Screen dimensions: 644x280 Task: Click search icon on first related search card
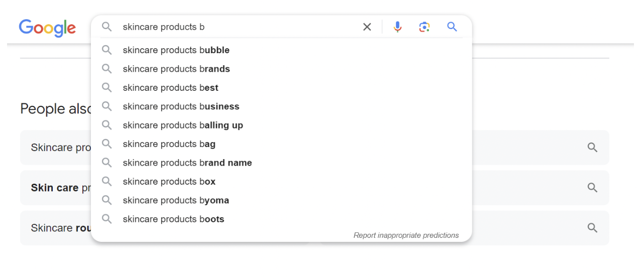click(x=592, y=148)
